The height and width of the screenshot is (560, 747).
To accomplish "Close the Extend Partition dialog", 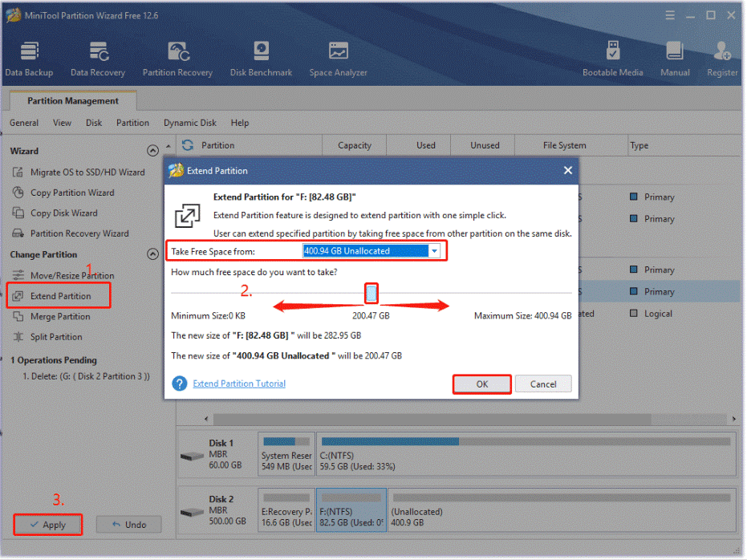I will coord(568,170).
